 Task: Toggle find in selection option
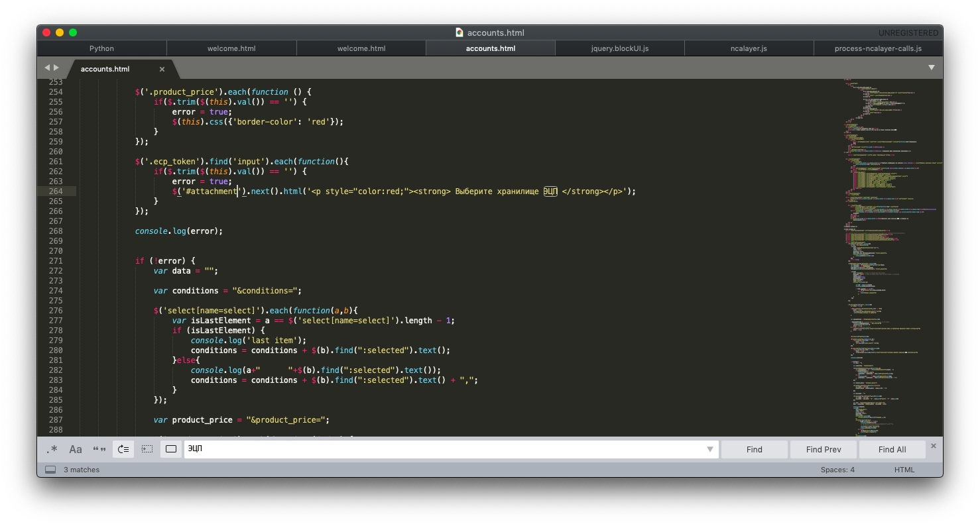coord(147,449)
